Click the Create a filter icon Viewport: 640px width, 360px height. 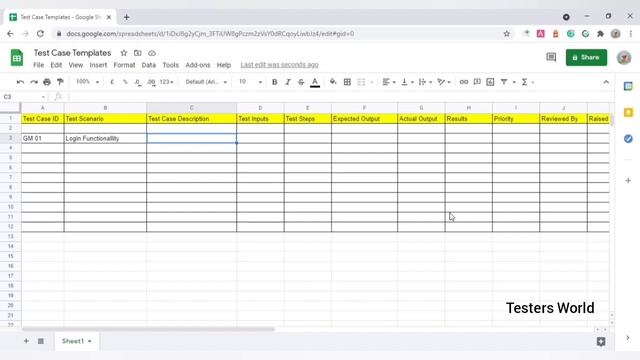pyautogui.click(x=504, y=82)
